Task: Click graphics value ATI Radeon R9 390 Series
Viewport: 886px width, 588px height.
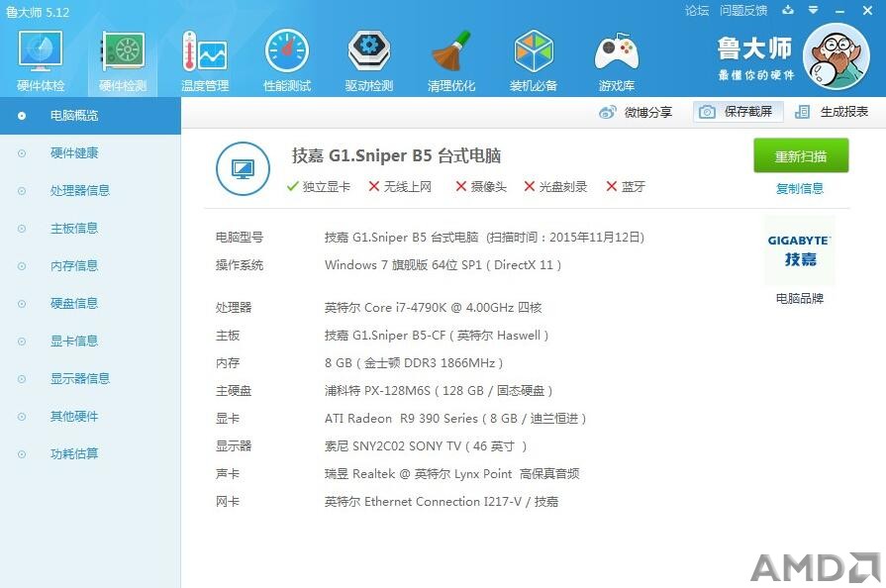Action: click(x=455, y=419)
